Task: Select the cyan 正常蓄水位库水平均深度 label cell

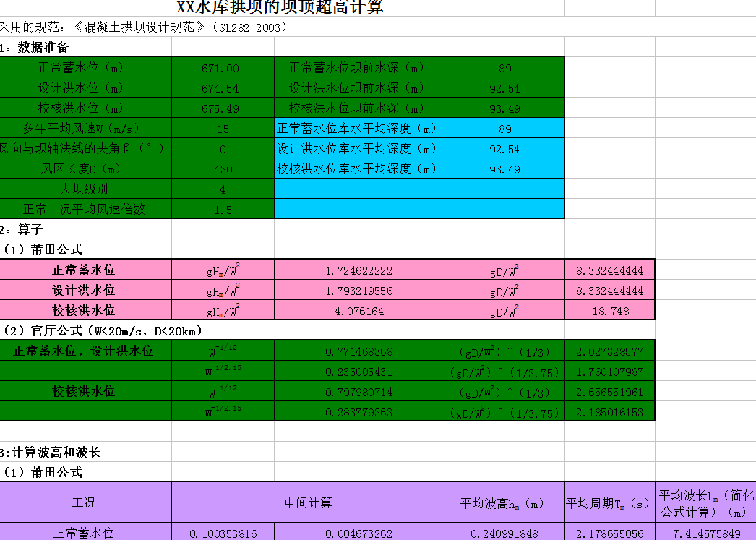Action: point(358,129)
